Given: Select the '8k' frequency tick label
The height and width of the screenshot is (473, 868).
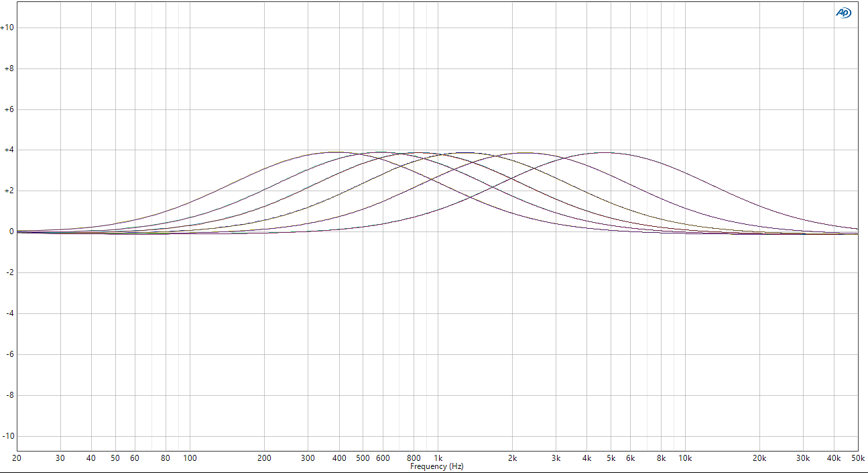Looking at the screenshot, I should coord(661,458).
